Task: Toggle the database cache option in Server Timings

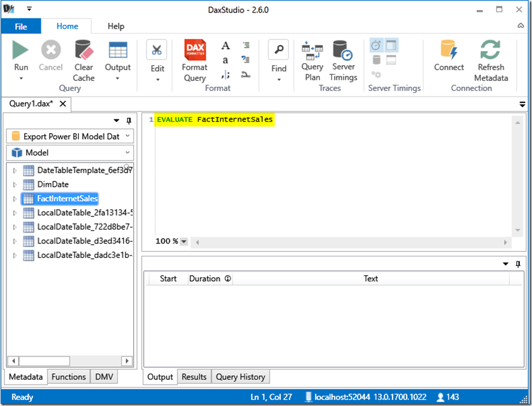Action: pos(376,60)
